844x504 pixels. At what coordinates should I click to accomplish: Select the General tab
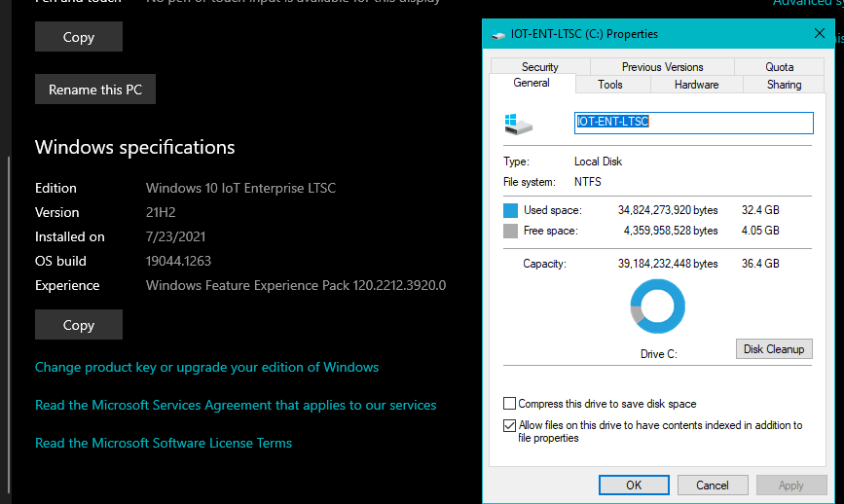point(532,83)
